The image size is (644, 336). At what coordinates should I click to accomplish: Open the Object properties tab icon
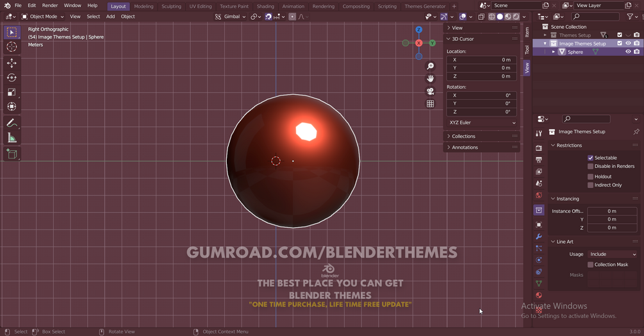click(x=539, y=224)
